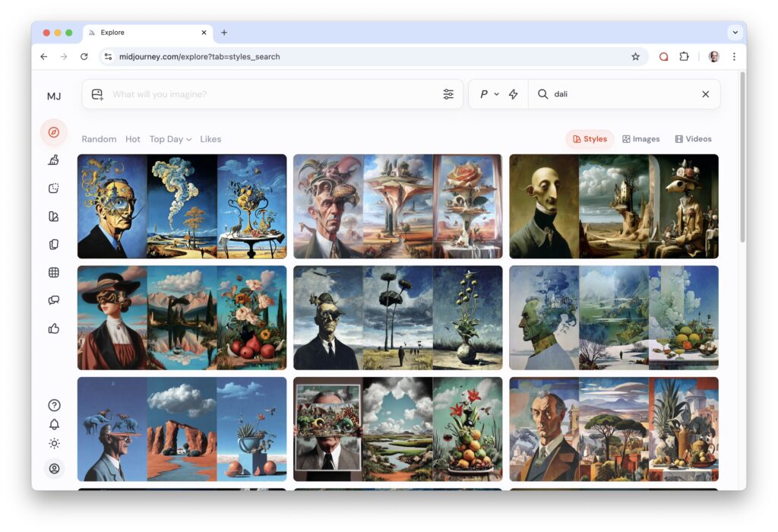The image size is (778, 532).
Task: Click the thumbs-up icon in sidebar
Action: coord(54,328)
